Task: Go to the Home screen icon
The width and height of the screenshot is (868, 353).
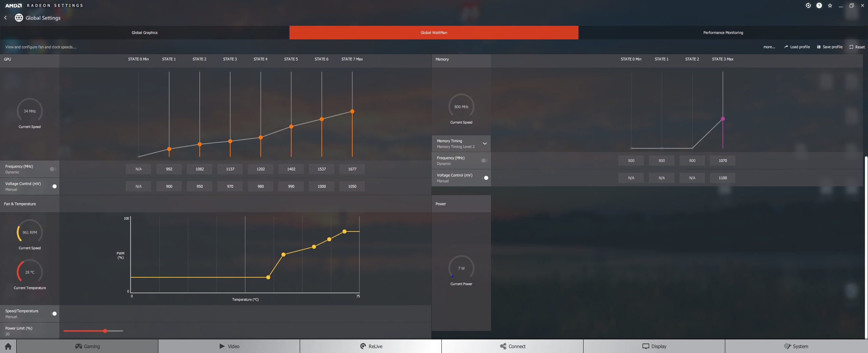Action: (8, 346)
